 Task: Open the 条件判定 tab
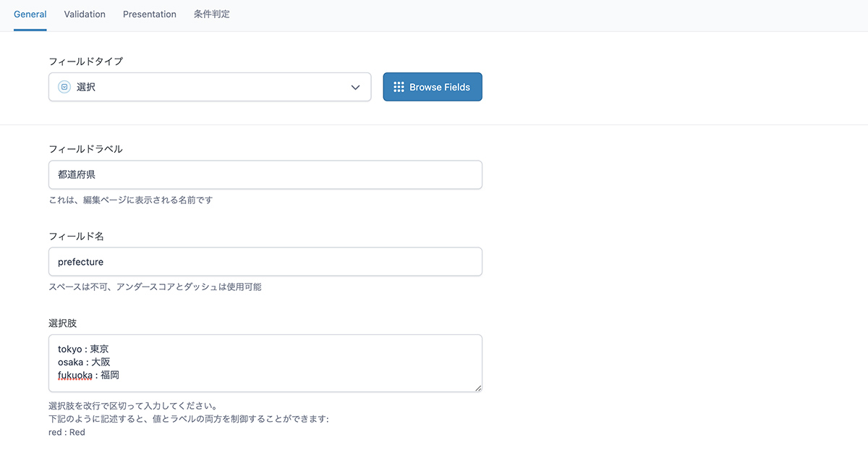pos(212,14)
